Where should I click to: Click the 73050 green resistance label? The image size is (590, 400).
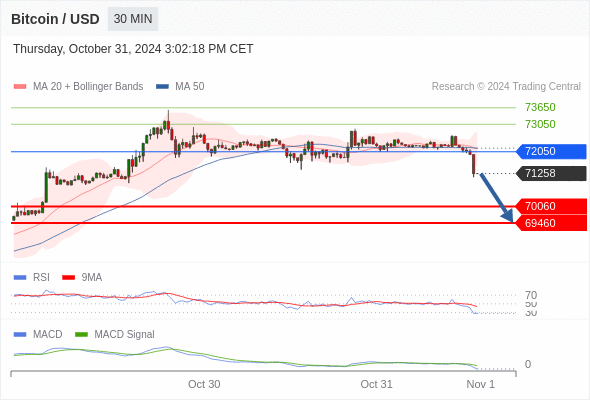pyautogui.click(x=540, y=124)
